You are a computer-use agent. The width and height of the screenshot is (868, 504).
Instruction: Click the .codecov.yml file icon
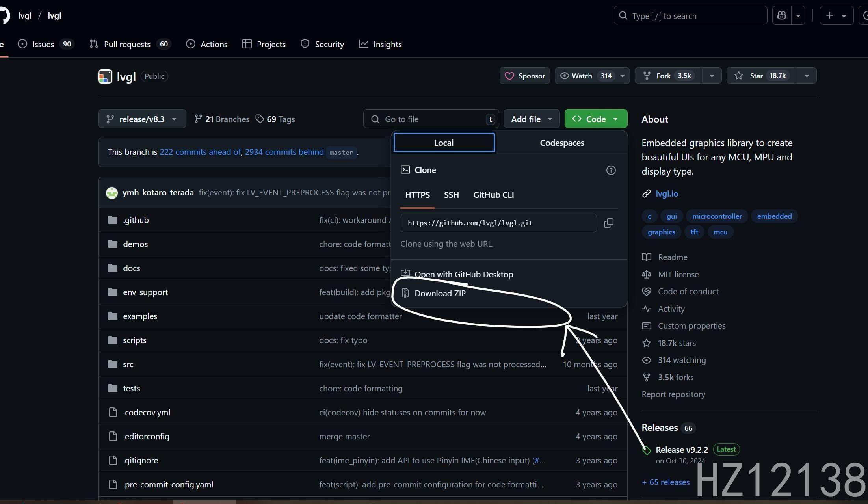pyautogui.click(x=113, y=412)
